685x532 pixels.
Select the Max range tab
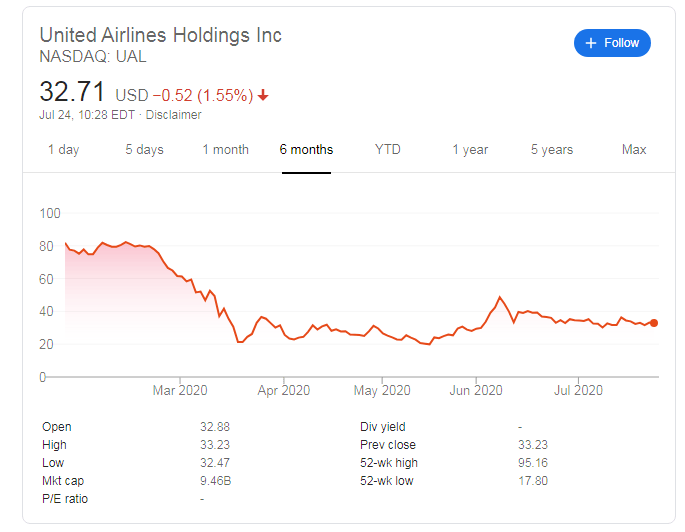tap(634, 150)
